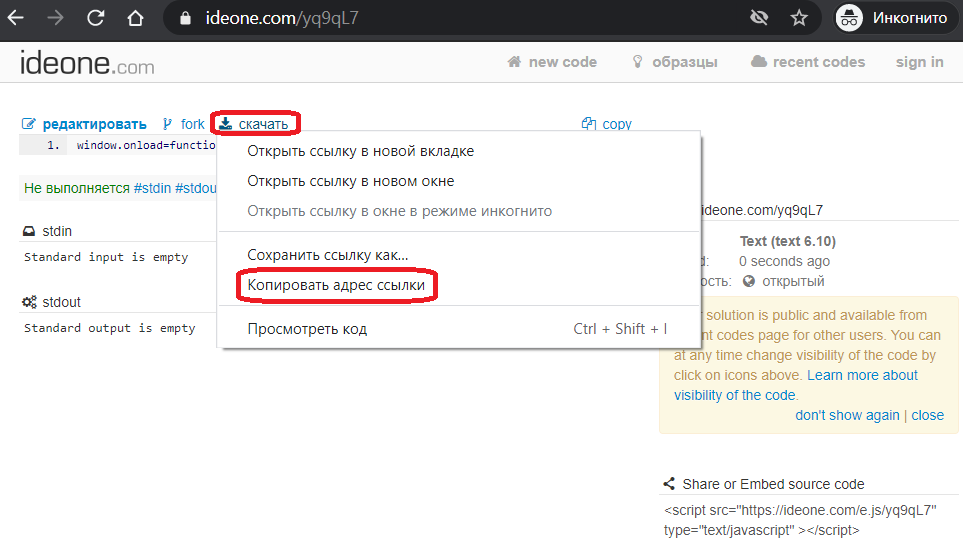The width and height of the screenshot is (963, 546).
Task: Click the share icon beside Share or Embed
Action: [669, 484]
